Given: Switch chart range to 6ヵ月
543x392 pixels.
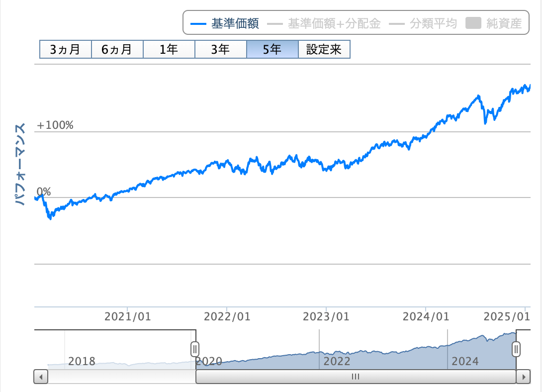Looking at the screenshot, I should click(x=117, y=50).
